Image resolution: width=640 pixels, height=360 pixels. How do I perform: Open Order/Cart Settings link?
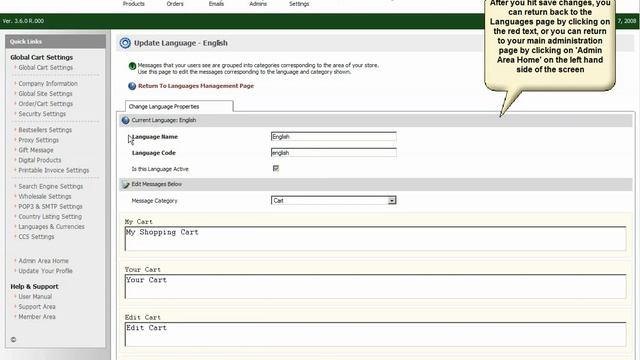click(45, 104)
